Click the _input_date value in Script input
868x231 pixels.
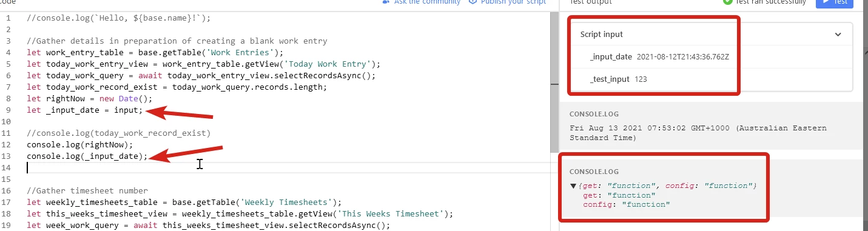click(x=683, y=56)
